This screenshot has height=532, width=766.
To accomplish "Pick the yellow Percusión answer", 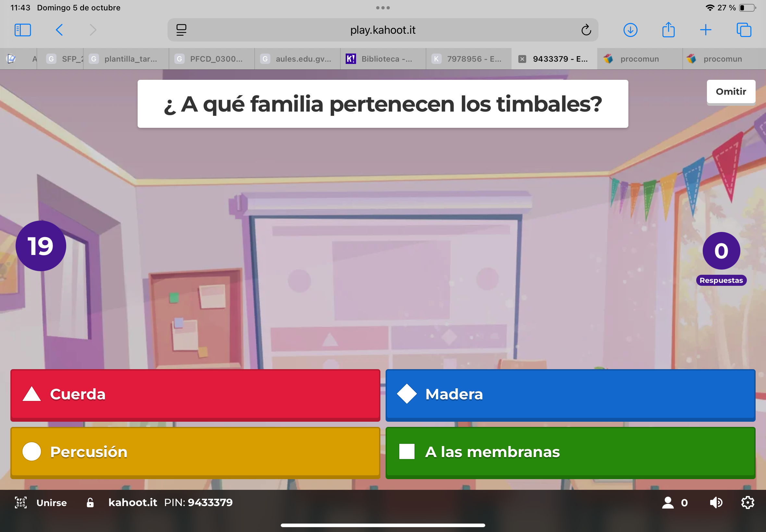I will [x=195, y=452].
